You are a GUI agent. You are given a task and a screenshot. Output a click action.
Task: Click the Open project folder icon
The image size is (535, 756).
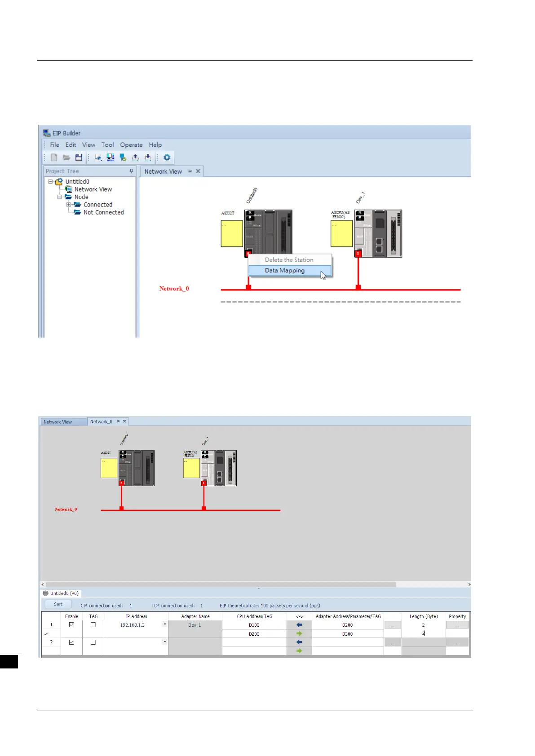(66, 158)
